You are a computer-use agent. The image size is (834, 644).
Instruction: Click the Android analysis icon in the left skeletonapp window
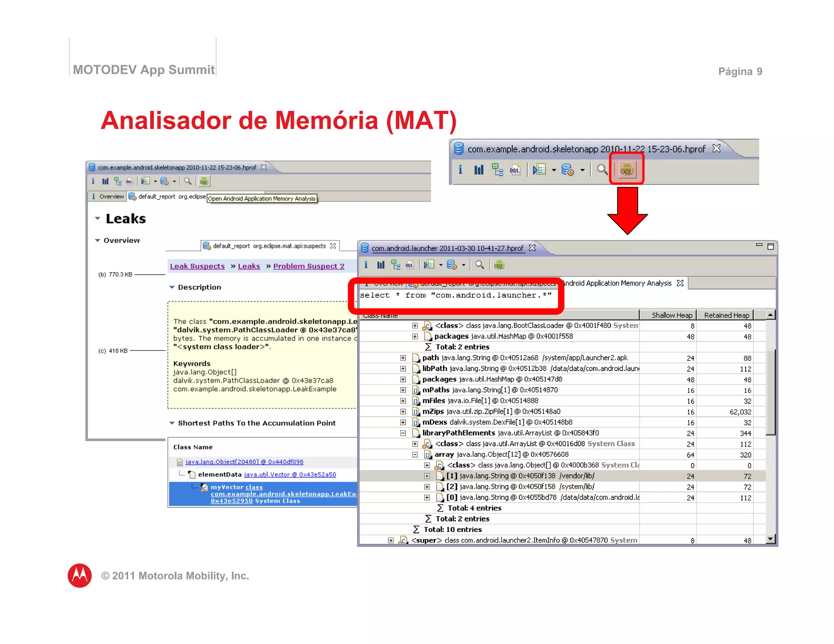click(204, 181)
